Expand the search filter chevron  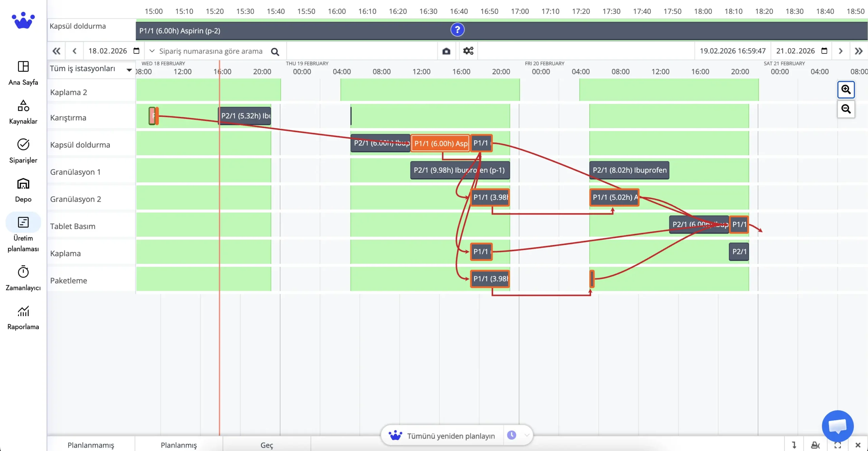pyautogui.click(x=152, y=51)
